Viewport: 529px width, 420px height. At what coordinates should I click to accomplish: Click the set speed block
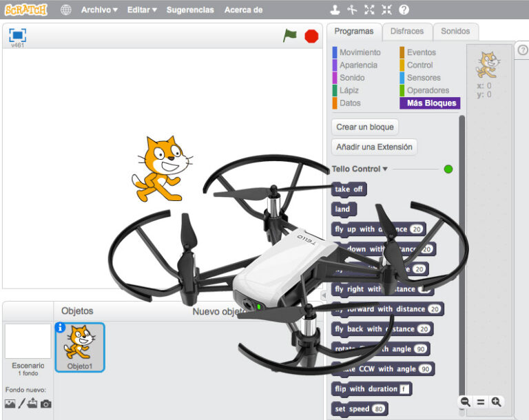click(x=360, y=409)
